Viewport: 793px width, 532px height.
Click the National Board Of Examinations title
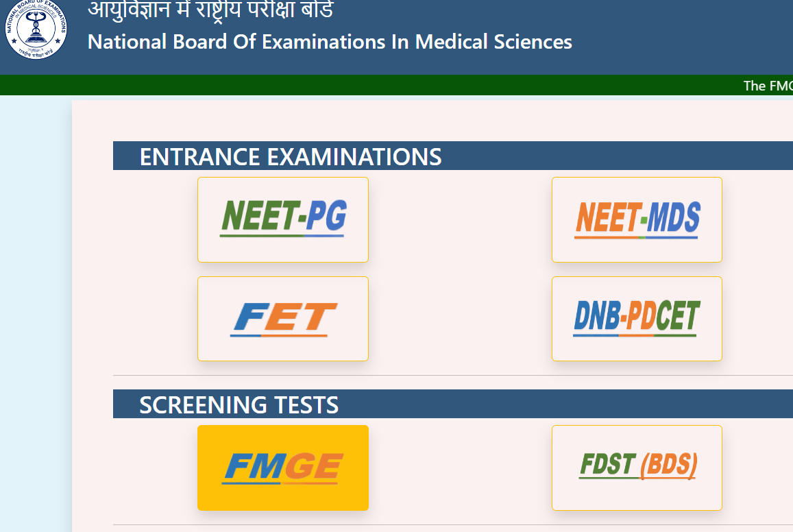point(330,42)
